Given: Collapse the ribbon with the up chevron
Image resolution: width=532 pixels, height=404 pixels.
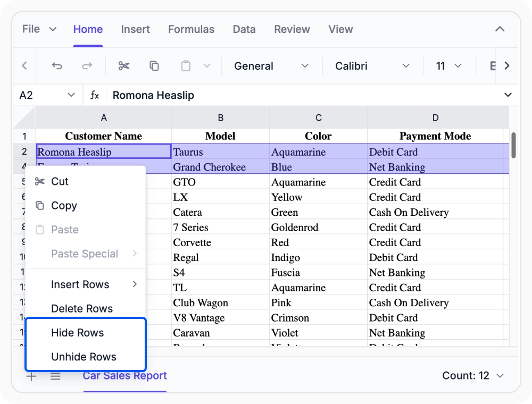Looking at the screenshot, I should point(500,29).
